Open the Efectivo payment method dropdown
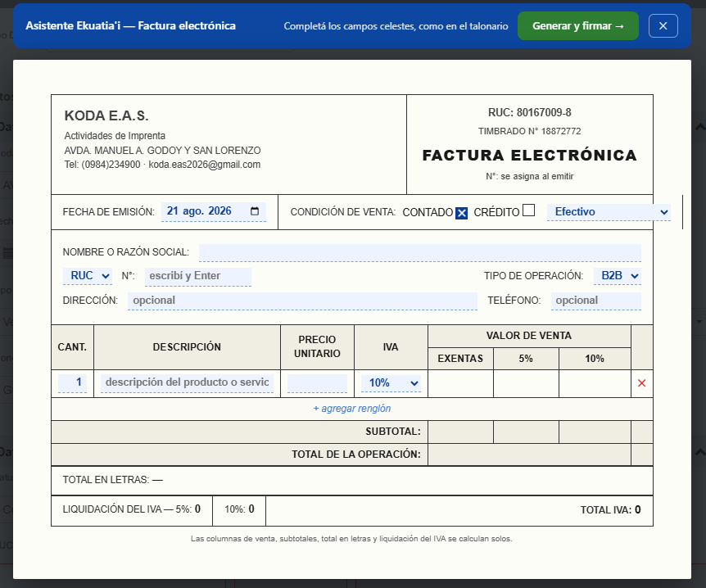706x588 pixels. (x=609, y=211)
